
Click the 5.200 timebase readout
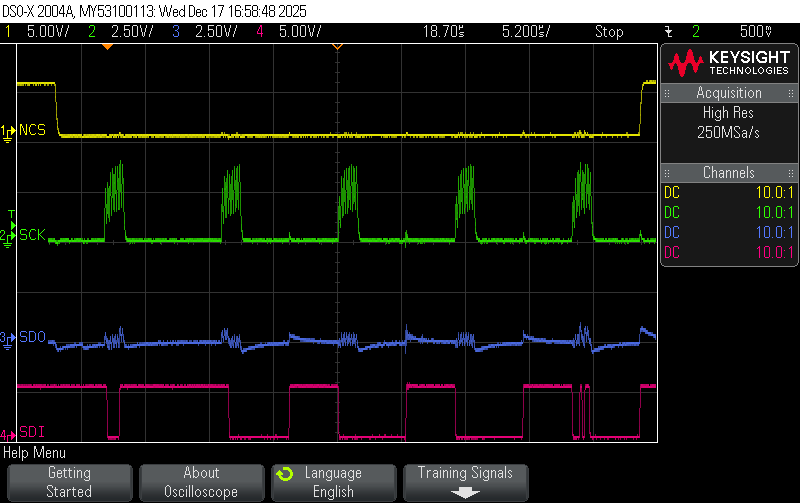pyautogui.click(x=526, y=32)
